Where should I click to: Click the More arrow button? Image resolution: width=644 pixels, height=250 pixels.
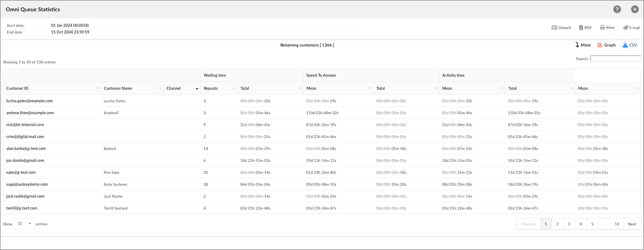pos(583,45)
